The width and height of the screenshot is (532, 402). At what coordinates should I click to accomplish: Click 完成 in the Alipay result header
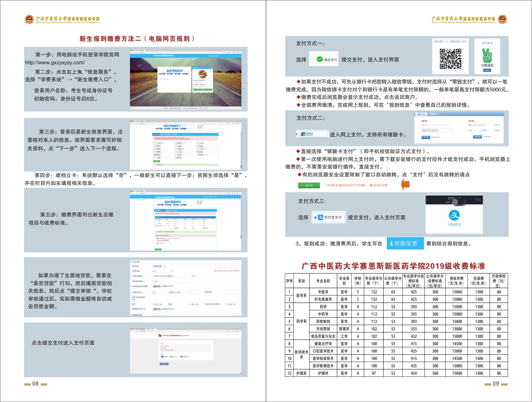(x=478, y=200)
